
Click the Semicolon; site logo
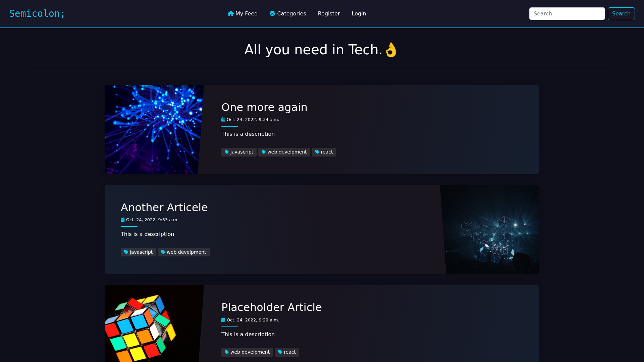point(37,13)
